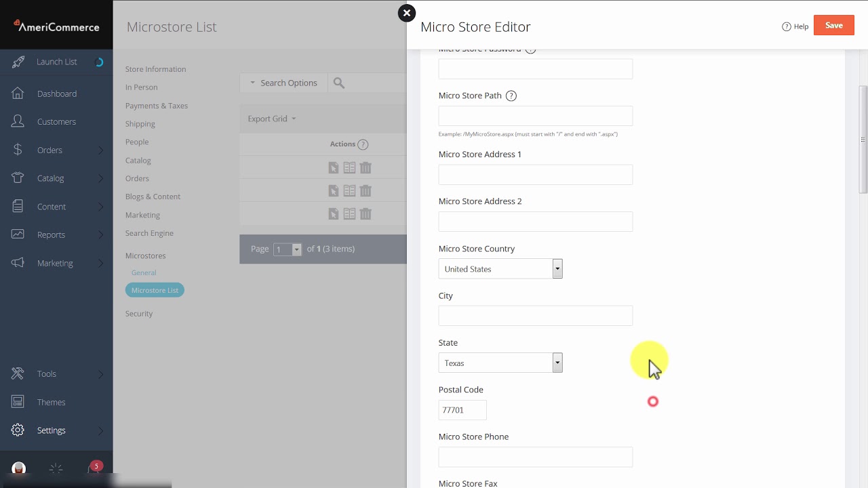Expand the Content sidebar submenu arrow
The height and width of the screenshot is (488, 868).
[x=101, y=207]
